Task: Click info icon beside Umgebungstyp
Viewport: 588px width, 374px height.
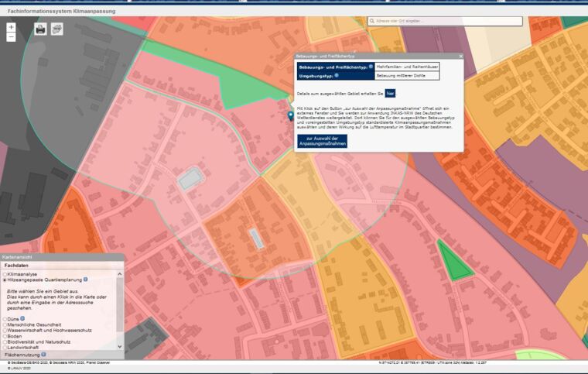Action: [x=337, y=76]
